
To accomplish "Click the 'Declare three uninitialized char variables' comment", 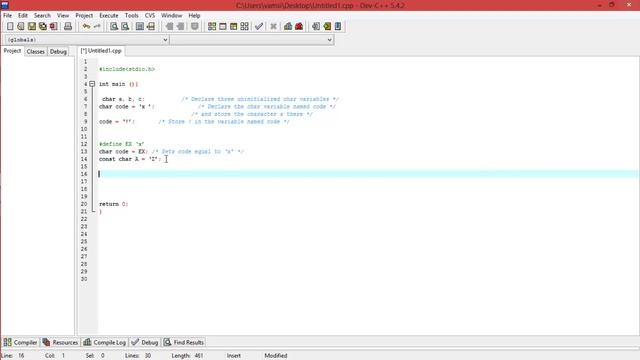I will [x=260, y=99].
